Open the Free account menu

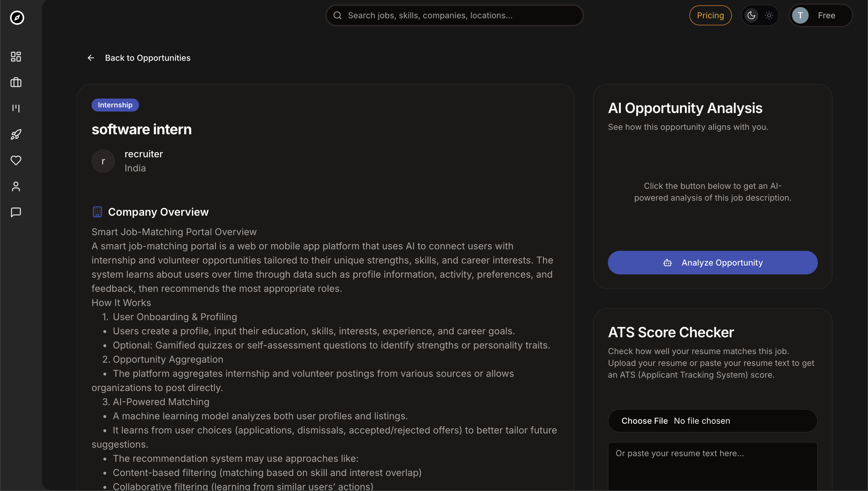(820, 15)
